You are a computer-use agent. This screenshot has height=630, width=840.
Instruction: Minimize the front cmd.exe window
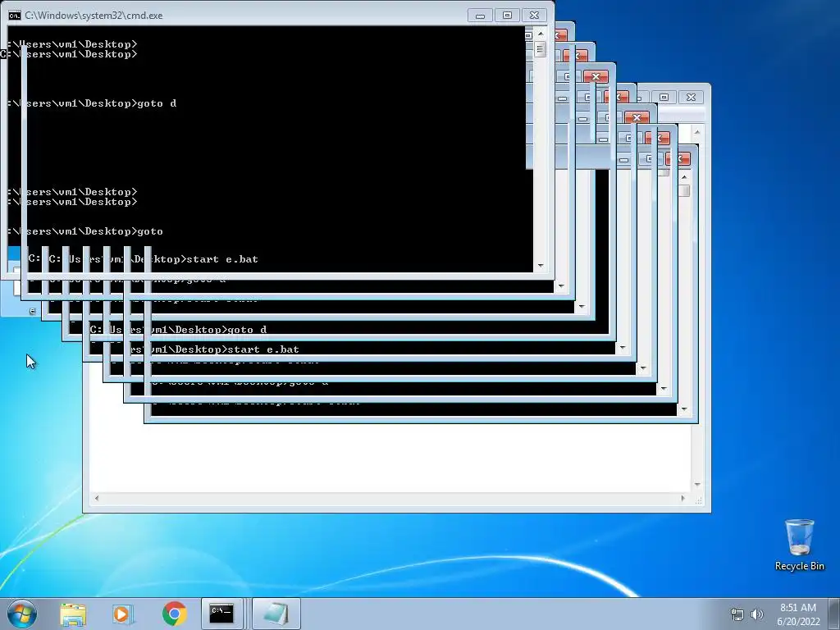[480, 16]
